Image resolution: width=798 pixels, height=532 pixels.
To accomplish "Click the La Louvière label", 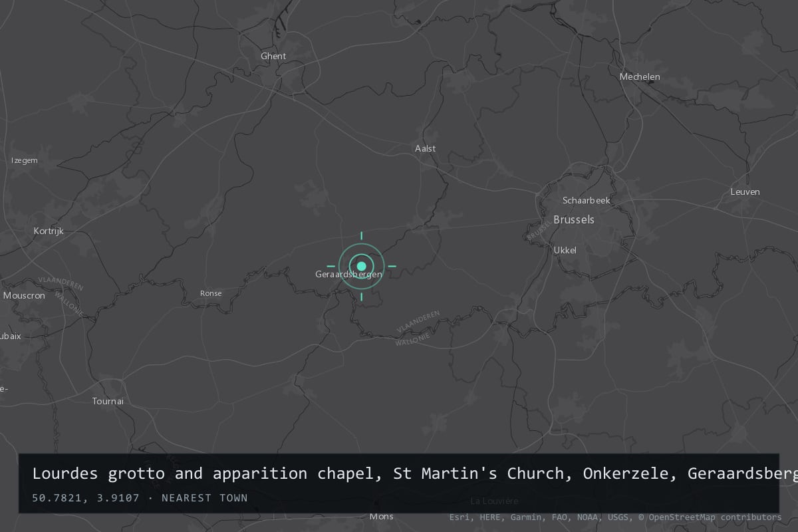I will click(494, 501).
